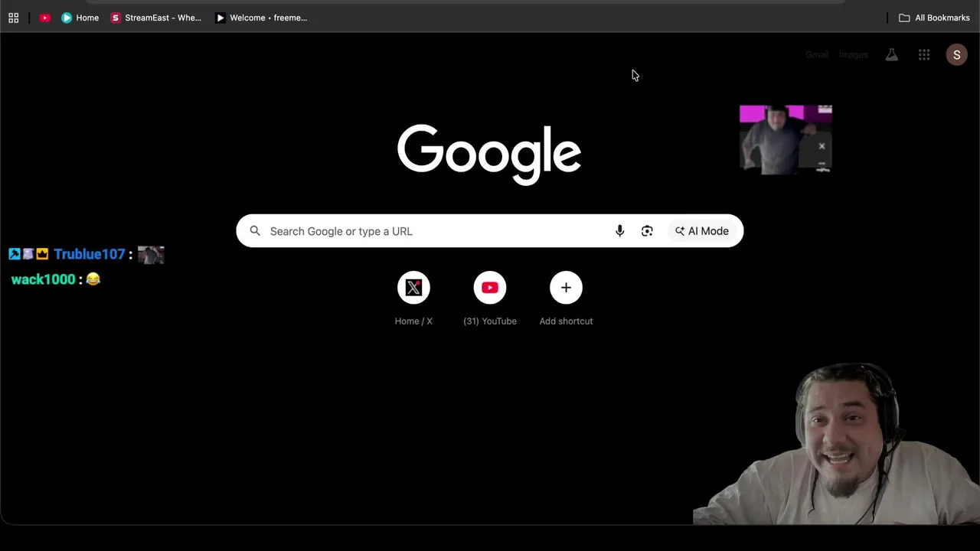Click the webcam overlay of streamer
Image resolution: width=980 pixels, height=551 pixels.
(x=836, y=444)
